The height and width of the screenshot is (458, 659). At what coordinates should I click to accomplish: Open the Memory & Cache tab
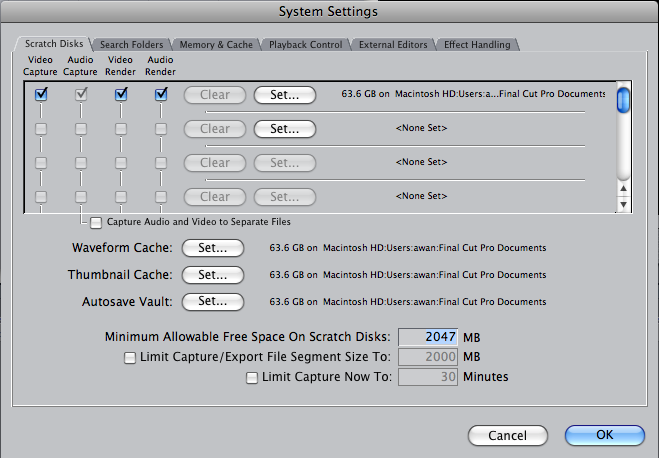tap(216, 45)
